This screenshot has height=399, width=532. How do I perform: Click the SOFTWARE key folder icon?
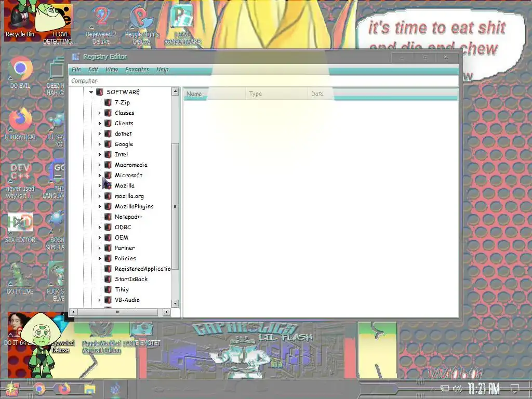100,92
